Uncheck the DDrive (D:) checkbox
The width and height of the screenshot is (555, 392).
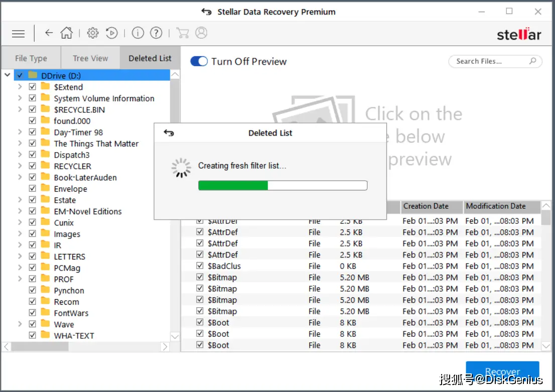20,75
